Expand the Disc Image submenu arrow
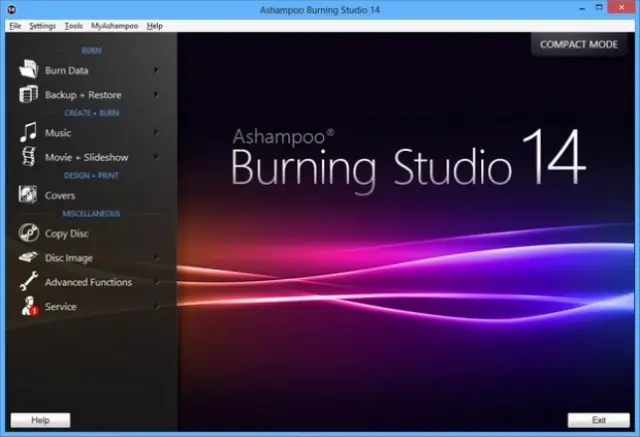Image resolution: width=640 pixels, height=437 pixels. (156, 257)
